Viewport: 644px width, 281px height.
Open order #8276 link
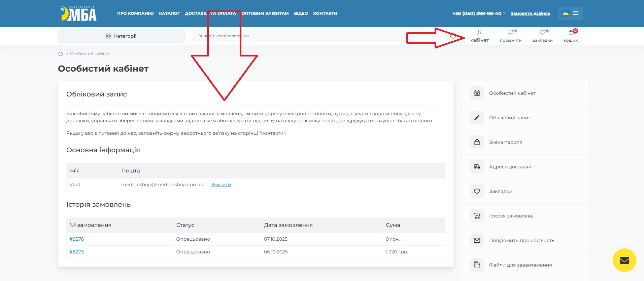coord(76,239)
